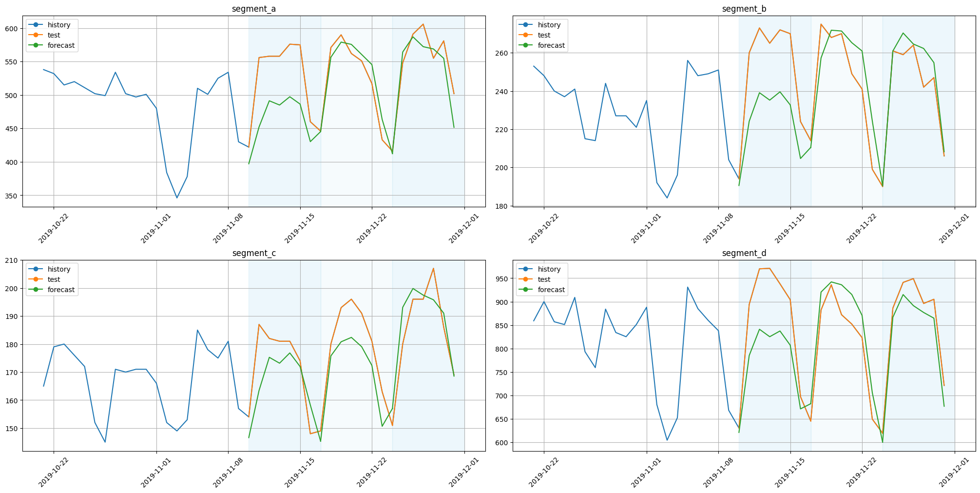Image resolution: width=980 pixels, height=493 pixels.
Task: Click blue history line sample in segment_a legend
Action: click(x=36, y=25)
